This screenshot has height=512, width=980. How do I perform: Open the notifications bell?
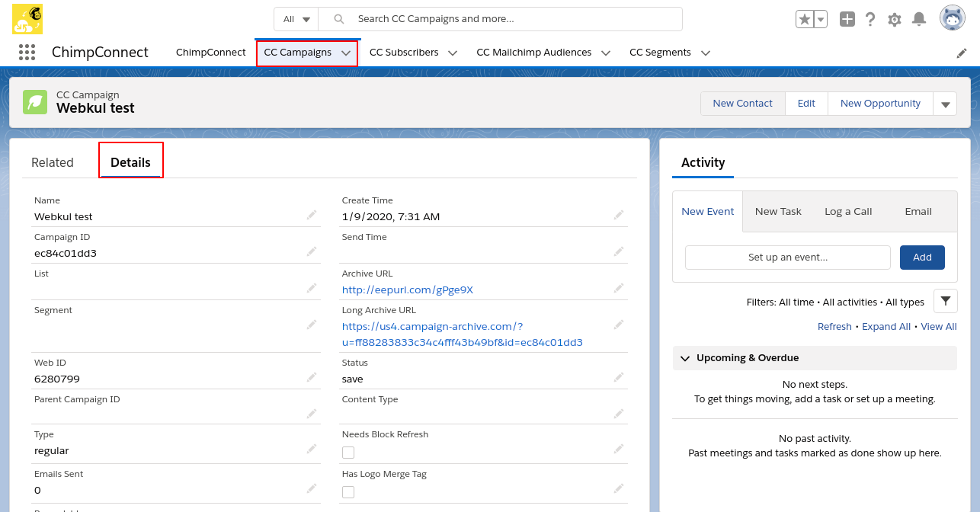point(919,20)
